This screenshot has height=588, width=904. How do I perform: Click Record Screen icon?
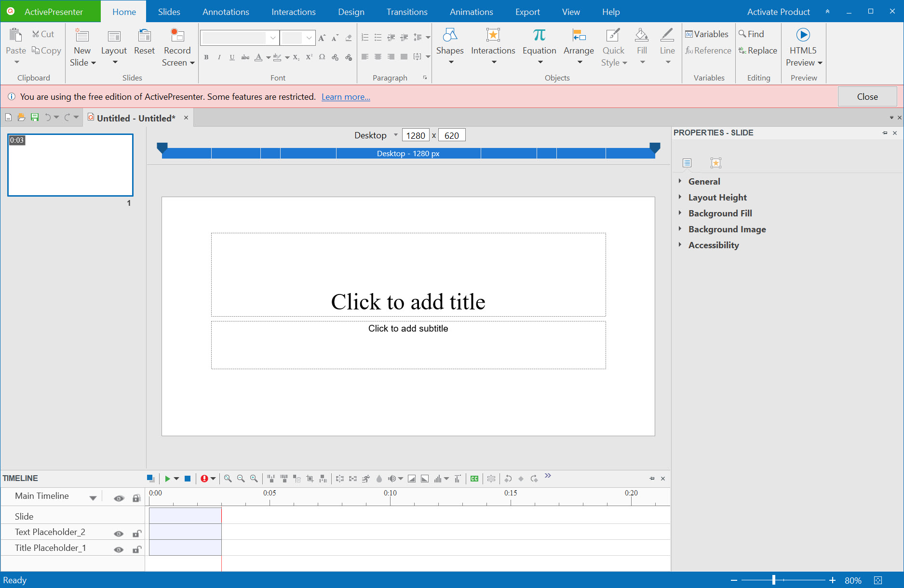point(177,35)
